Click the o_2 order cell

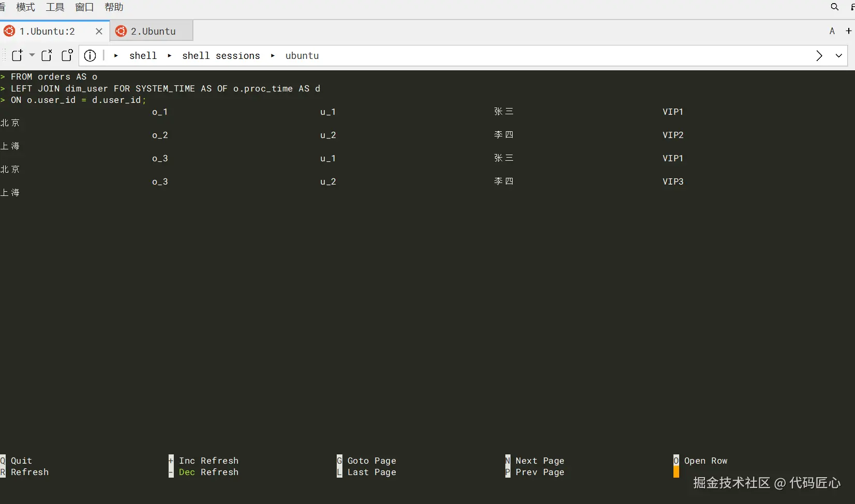point(160,135)
